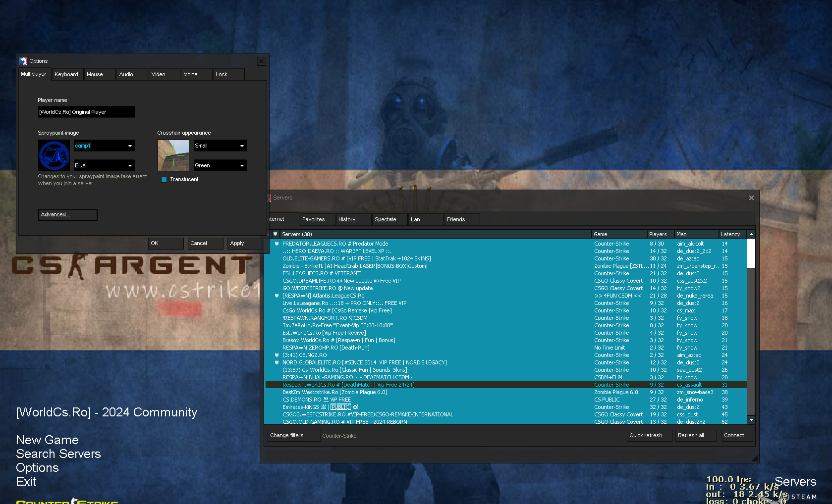This screenshot has height=504, width=832.
Task: Click Refresh all servers button
Action: [696, 436]
